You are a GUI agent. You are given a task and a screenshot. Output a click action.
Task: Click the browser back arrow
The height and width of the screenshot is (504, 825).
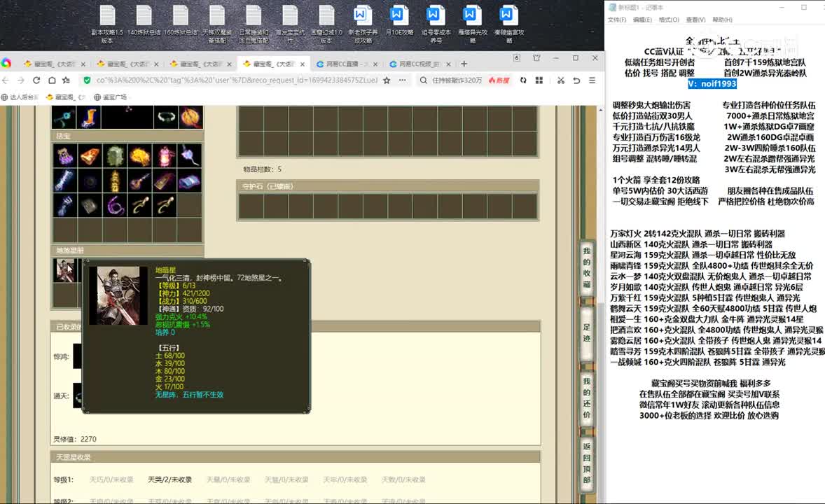pyautogui.click(x=6, y=80)
